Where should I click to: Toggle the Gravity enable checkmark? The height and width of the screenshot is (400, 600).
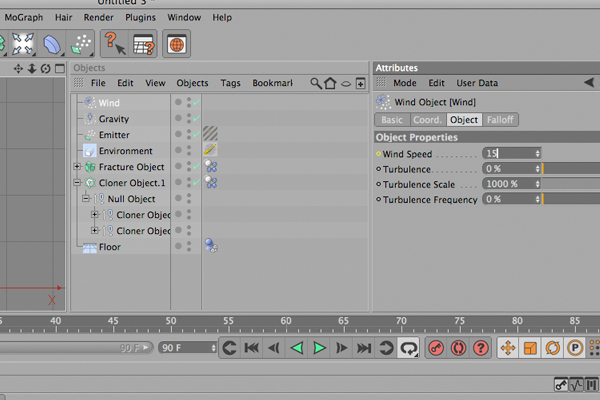[196, 119]
